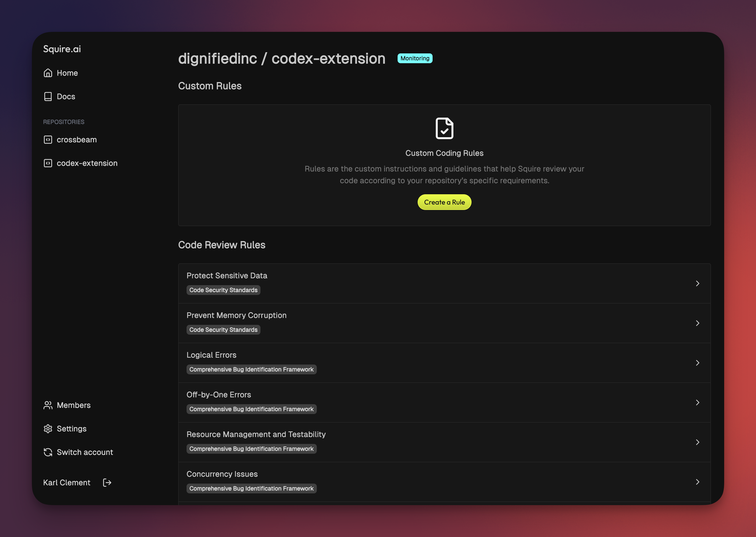Click the Squire.ai logo link
The width and height of the screenshot is (756, 537).
point(62,49)
